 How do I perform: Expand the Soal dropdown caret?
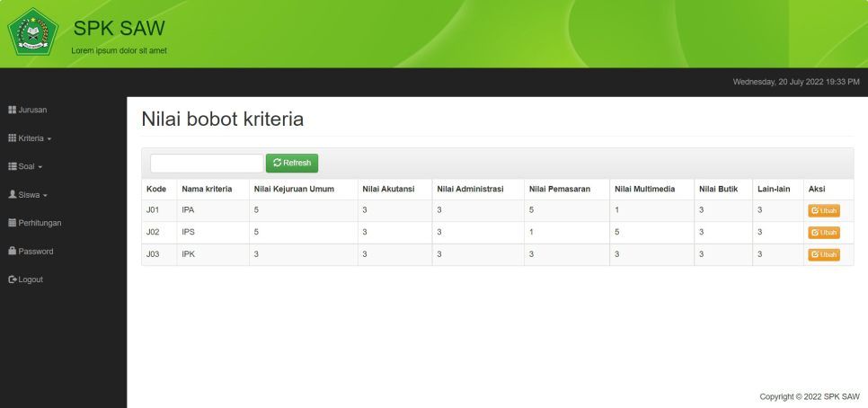click(x=40, y=167)
